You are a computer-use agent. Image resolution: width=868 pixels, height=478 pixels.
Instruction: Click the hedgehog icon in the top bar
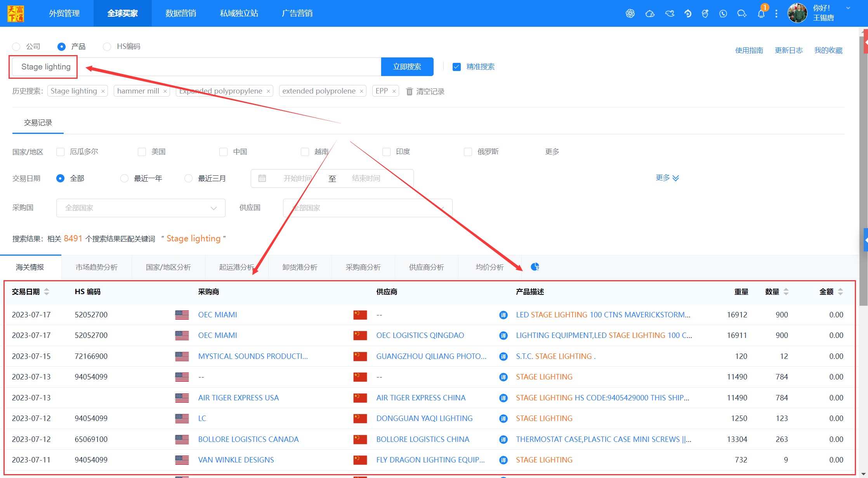click(x=650, y=14)
